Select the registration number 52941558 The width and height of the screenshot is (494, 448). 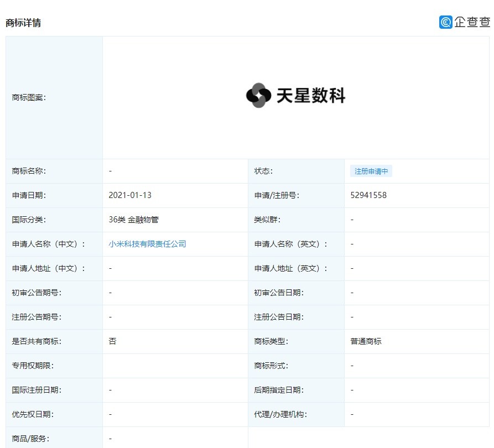368,195
